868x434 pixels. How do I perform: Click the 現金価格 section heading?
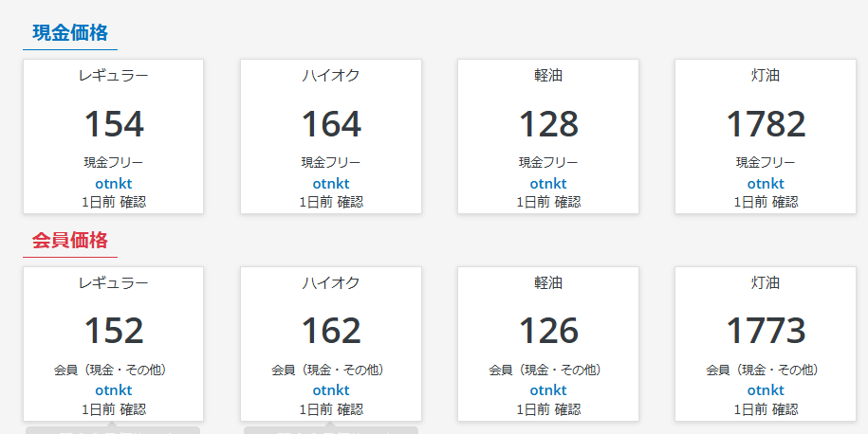tap(70, 32)
